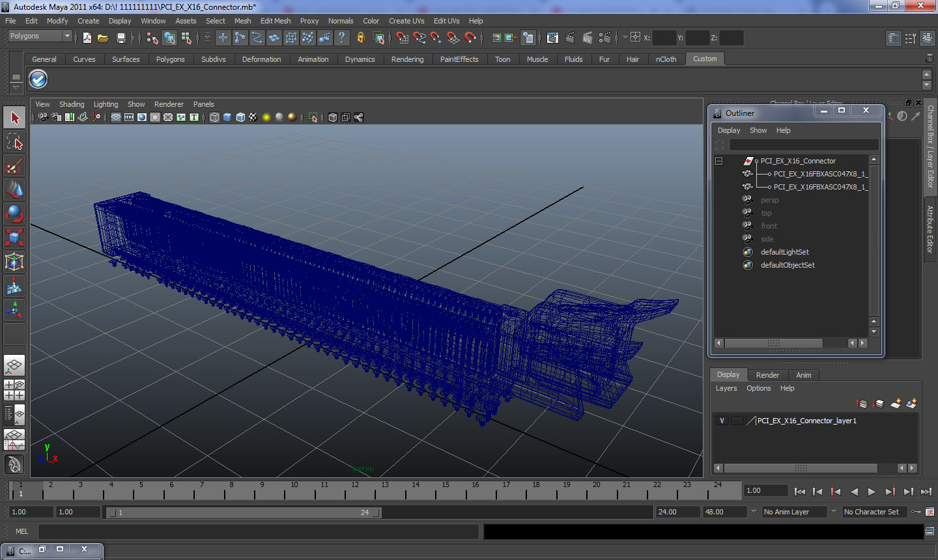Create a new scene file
Image resolution: width=938 pixels, height=560 pixels.
point(87,38)
